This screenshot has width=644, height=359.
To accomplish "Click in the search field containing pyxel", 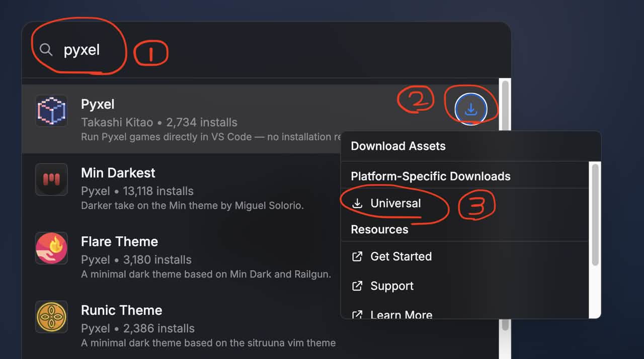I will pyautogui.click(x=267, y=50).
